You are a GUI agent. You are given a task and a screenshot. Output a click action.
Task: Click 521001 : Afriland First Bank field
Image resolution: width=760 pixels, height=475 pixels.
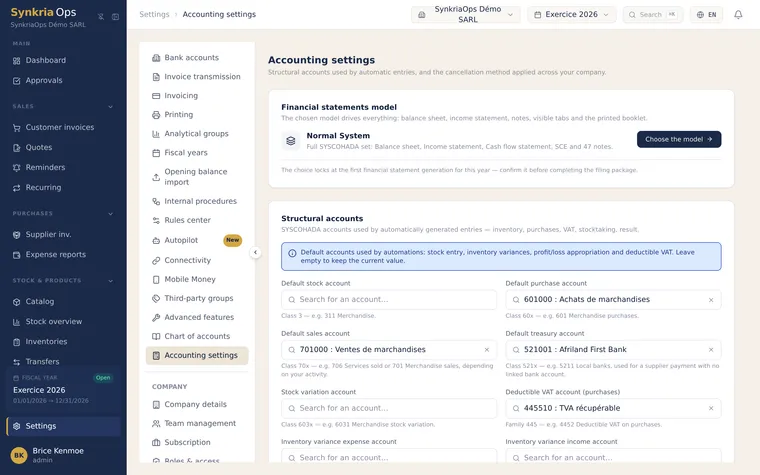[x=613, y=349]
